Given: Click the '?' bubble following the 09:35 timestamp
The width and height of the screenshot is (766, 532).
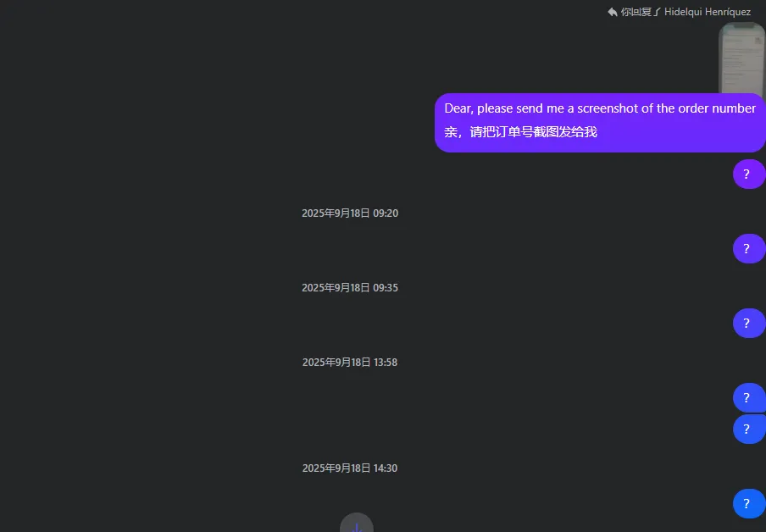Looking at the screenshot, I should (749, 323).
